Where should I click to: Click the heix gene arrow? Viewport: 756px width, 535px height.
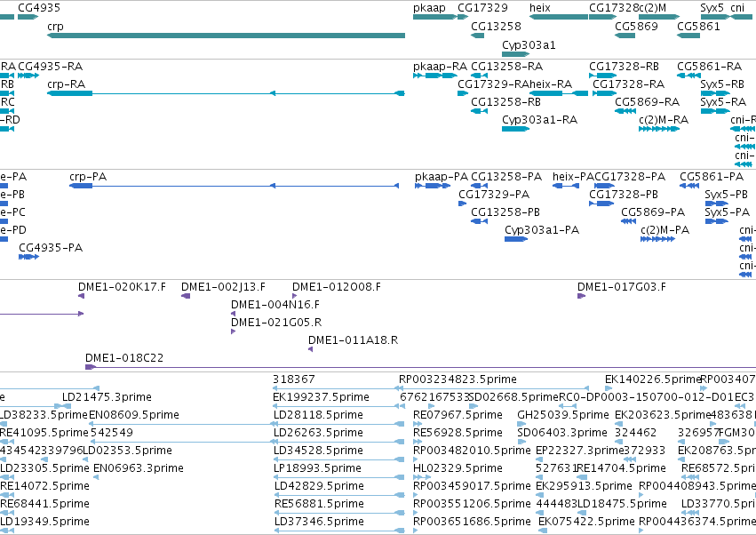[x=558, y=17]
